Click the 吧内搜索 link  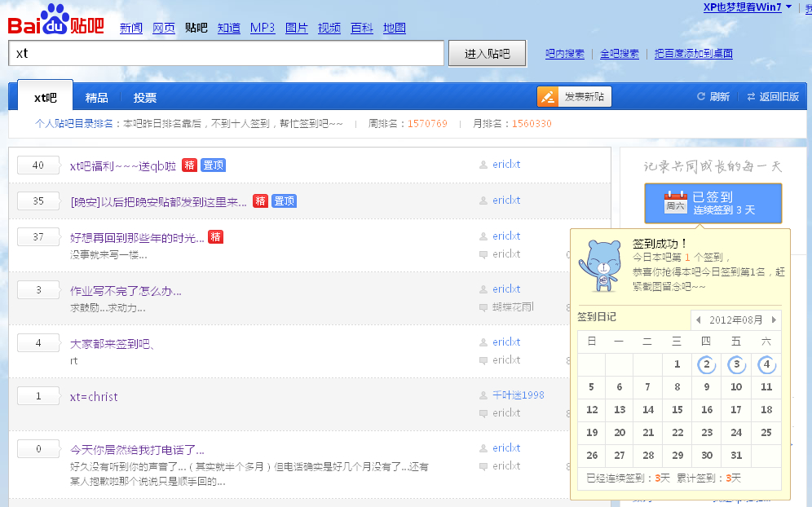pyautogui.click(x=565, y=53)
